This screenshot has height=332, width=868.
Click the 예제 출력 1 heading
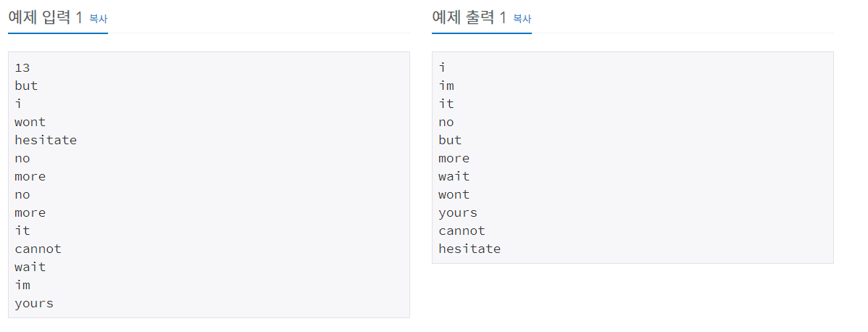click(469, 17)
